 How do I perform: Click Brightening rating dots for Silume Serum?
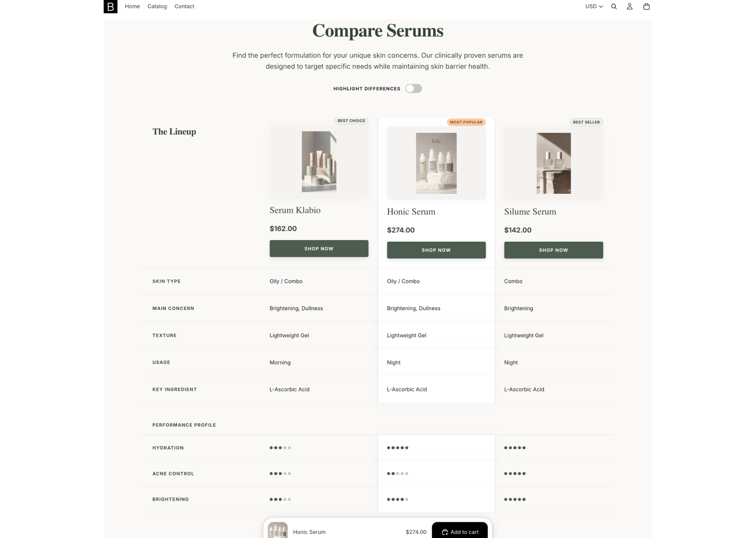(514, 499)
